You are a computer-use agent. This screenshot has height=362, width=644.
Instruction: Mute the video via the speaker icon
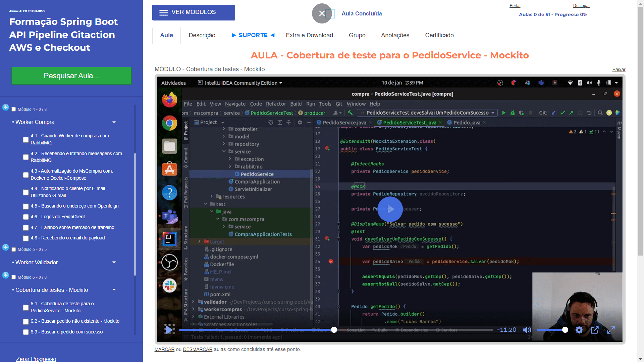point(527,330)
